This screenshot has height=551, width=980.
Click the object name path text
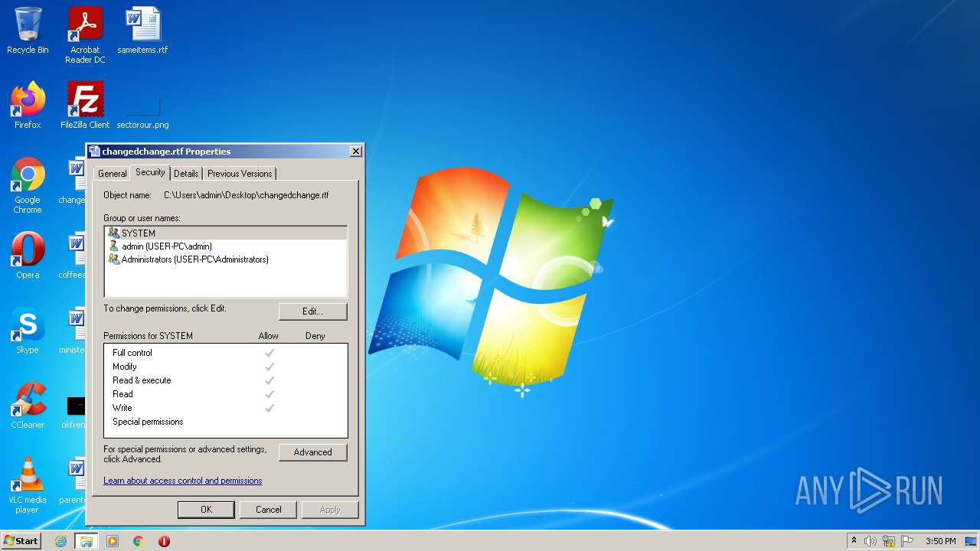click(x=246, y=195)
